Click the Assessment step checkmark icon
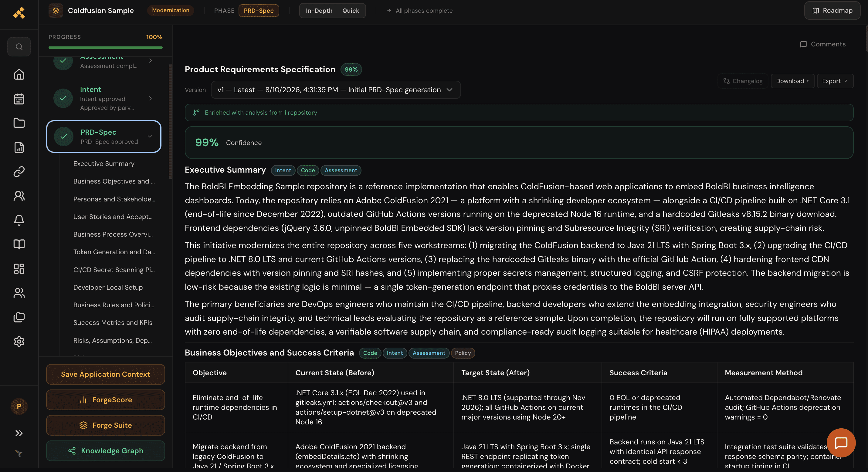Screen dimensions: 868x472 (x=63, y=61)
